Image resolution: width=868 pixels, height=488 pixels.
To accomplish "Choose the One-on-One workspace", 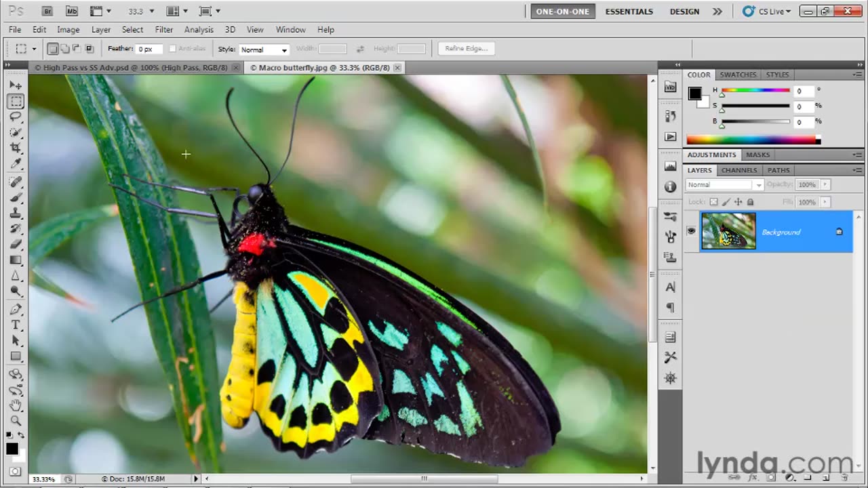I will click(563, 12).
